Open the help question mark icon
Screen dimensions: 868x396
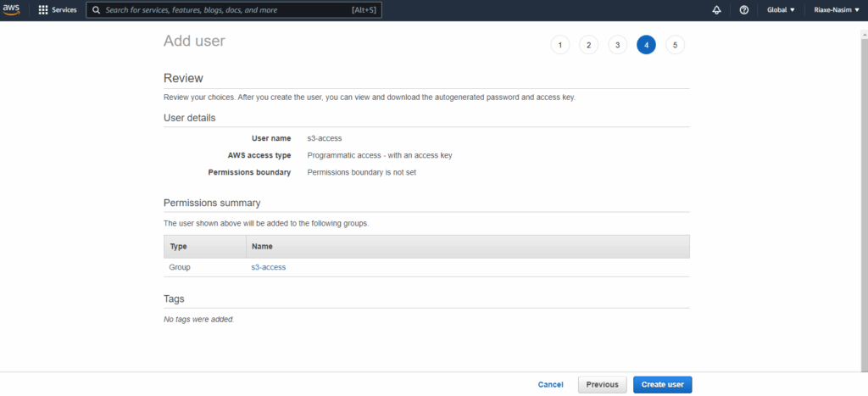point(743,10)
